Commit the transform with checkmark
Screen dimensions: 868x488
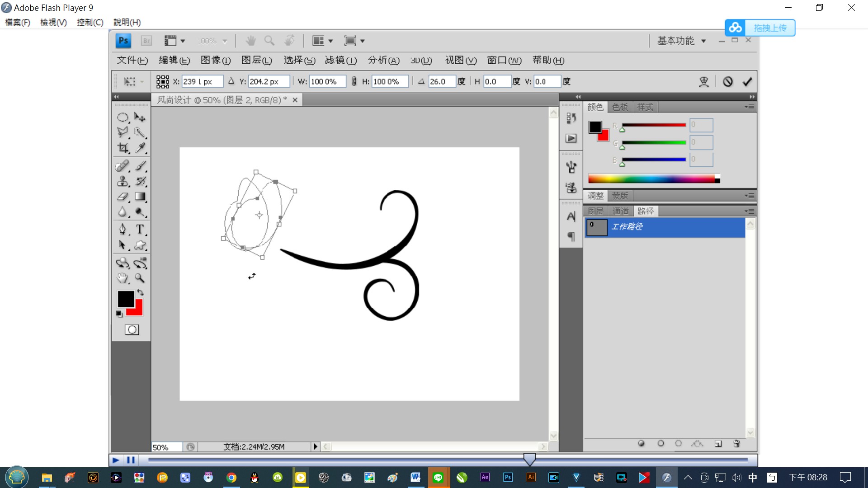(747, 82)
